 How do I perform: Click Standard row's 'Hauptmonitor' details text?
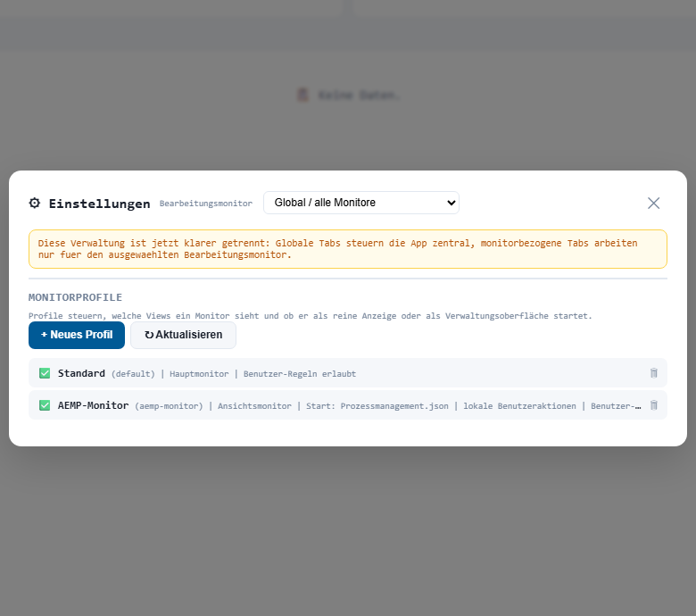[198, 374]
